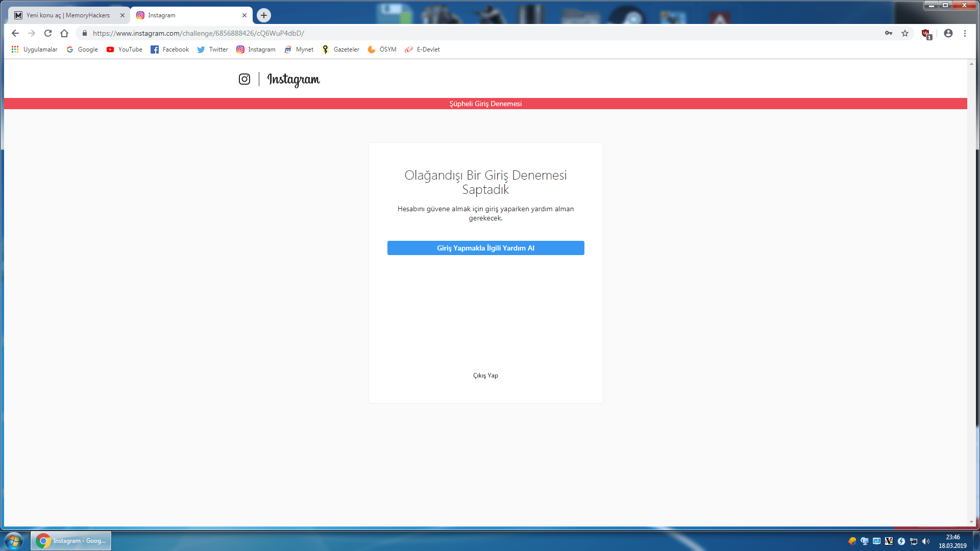The image size is (980, 551).
Task: Click the Bluetooth-like blue tray icon
Action: click(x=901, y=541)
